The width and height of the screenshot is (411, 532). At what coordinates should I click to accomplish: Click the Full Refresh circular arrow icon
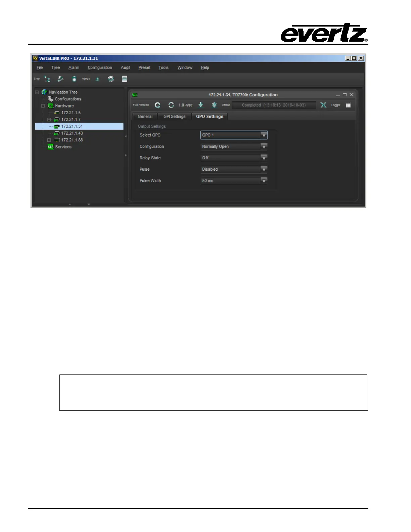pos(157,105)
